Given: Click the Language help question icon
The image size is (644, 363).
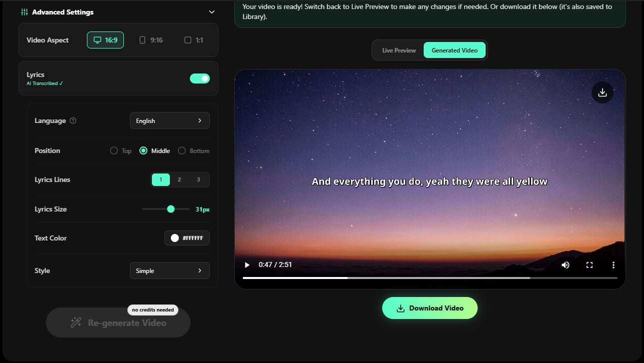Looking at the screenshot, I should point(73,120).
